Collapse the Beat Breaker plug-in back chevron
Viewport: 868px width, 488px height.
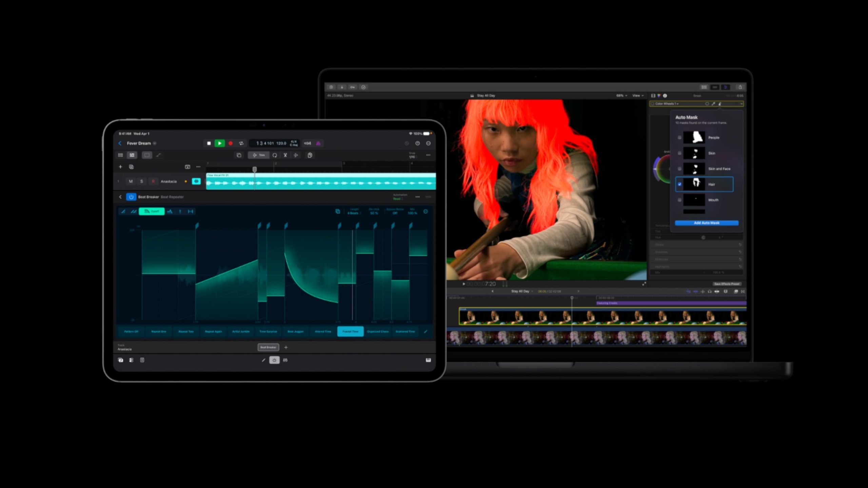120,197
